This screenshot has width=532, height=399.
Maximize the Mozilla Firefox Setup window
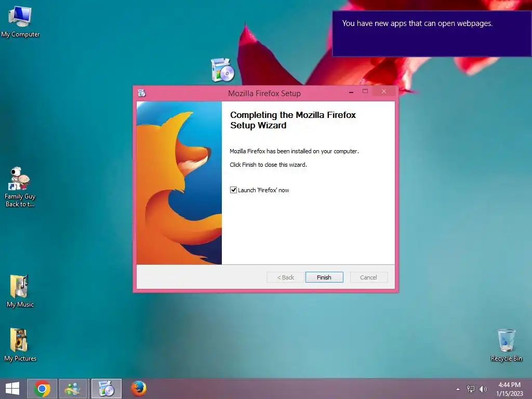tap(365, 91)
